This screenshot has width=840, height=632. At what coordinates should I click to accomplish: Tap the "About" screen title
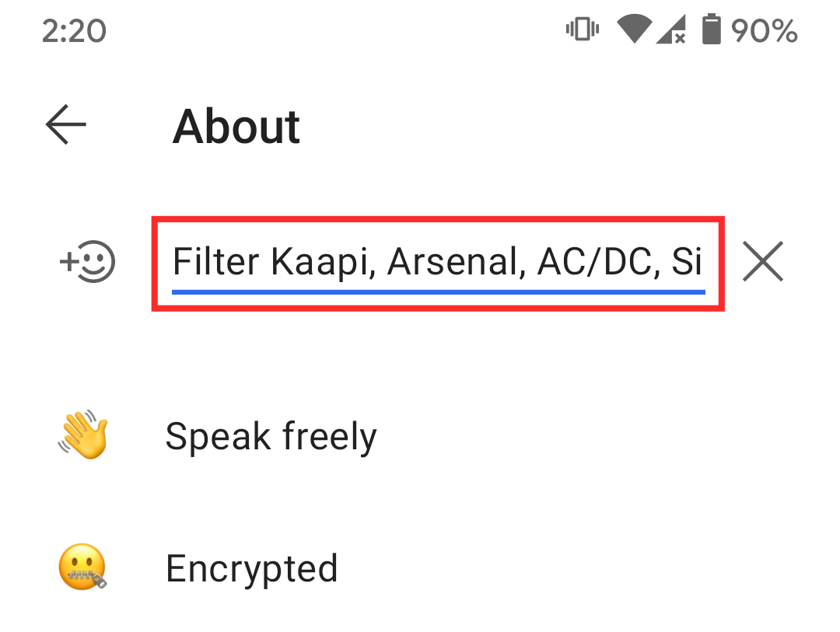point(236,126)
